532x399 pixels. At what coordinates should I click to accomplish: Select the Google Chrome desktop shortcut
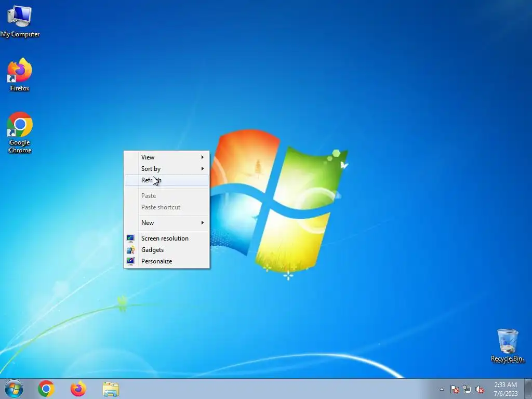(20, 132)
